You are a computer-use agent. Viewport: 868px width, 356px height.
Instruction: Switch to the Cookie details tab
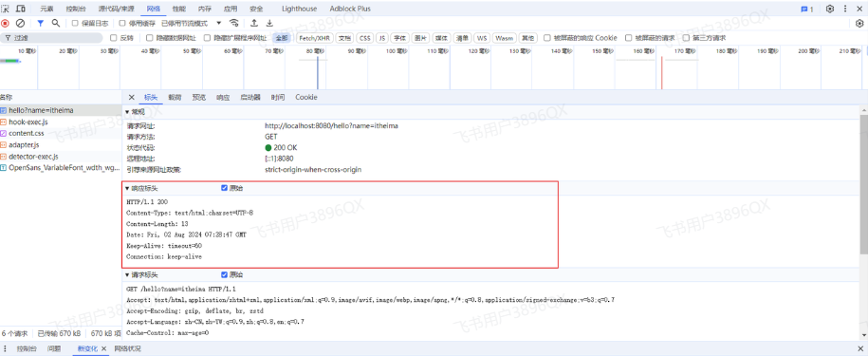coord(306,97)
